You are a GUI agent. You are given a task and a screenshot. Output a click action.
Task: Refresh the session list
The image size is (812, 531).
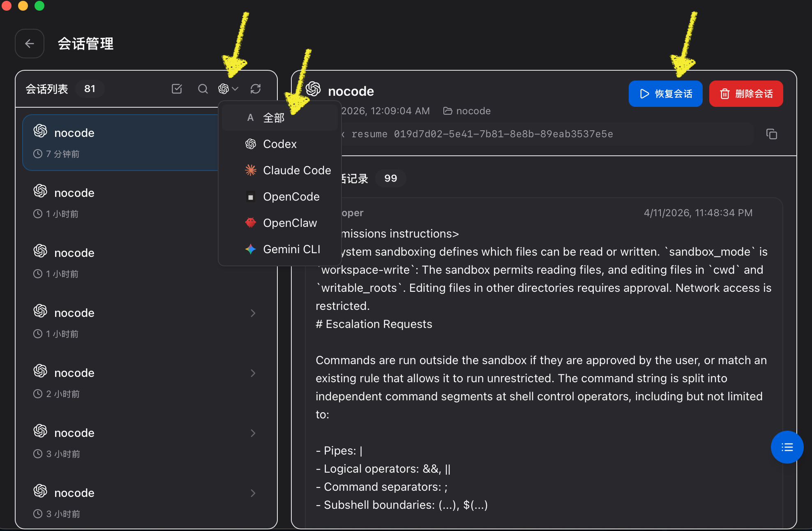point(256,89)
